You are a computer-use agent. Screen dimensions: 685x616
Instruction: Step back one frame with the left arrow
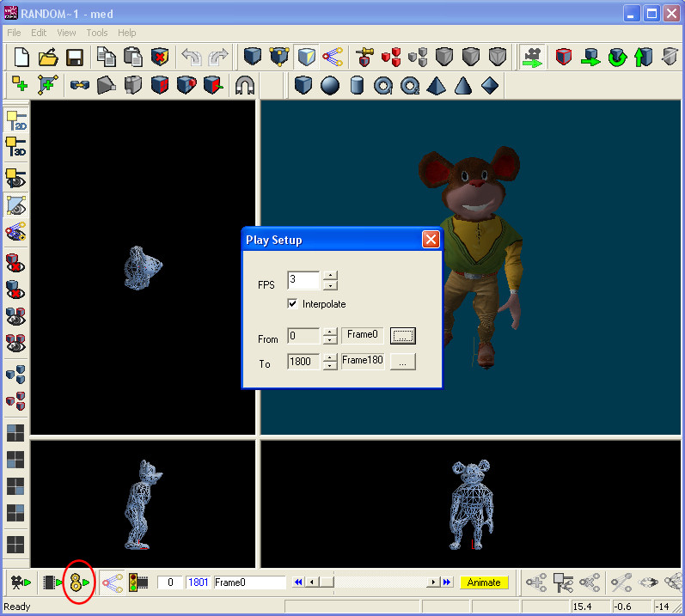pos(311,582)
